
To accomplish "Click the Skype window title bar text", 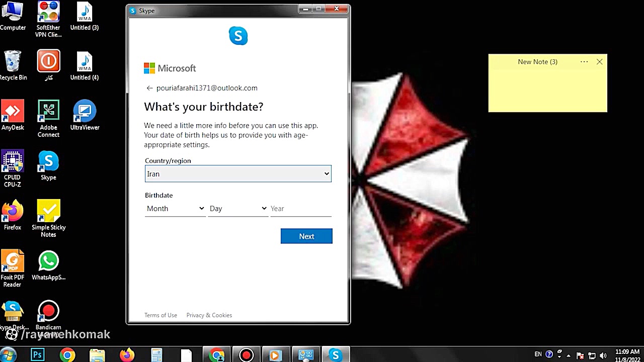I will [147, 11].
